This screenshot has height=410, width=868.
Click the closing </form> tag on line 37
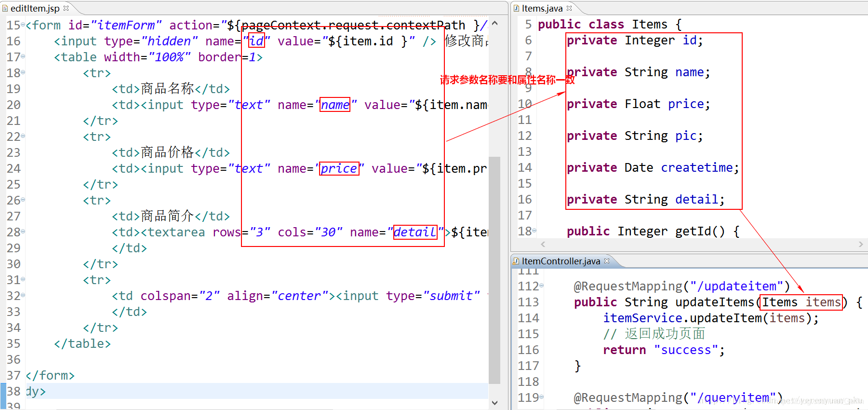coord(50,375)
